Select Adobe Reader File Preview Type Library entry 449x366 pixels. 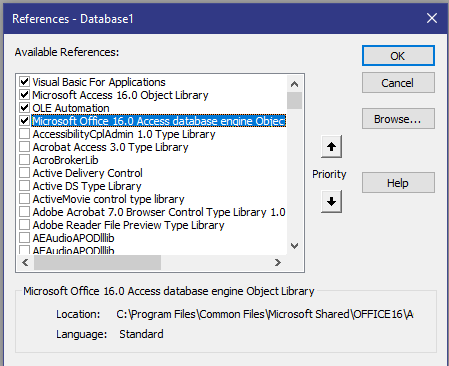point(128,225)
